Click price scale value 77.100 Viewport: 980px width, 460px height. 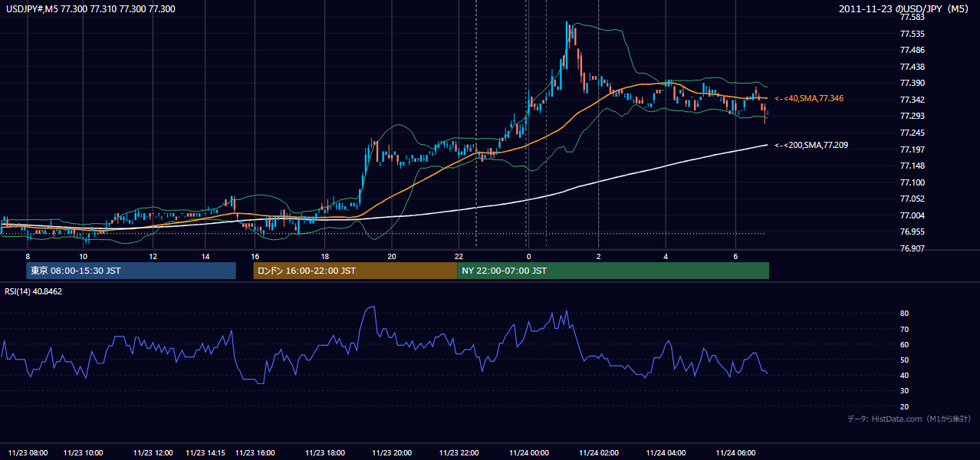(913, 182)
